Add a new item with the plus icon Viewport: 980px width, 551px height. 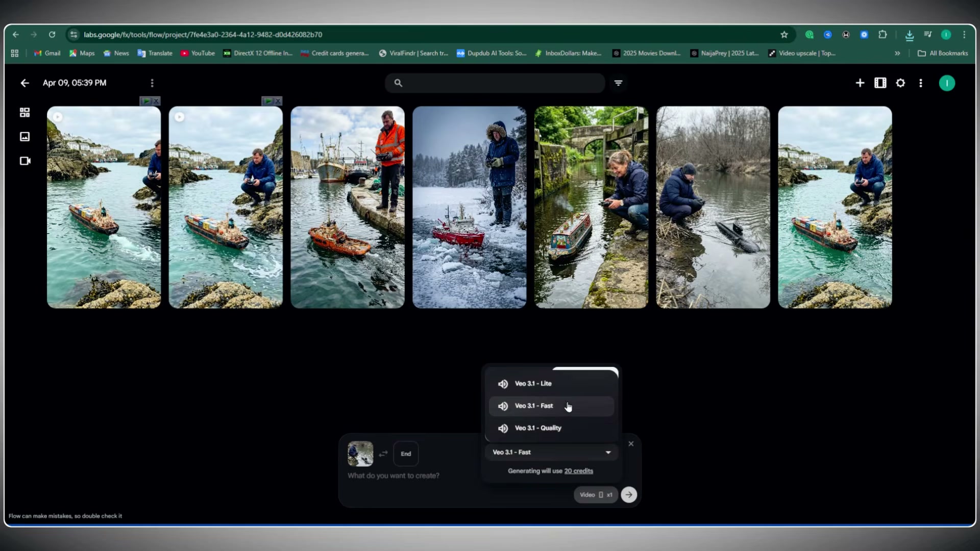[x=860, y=83]
